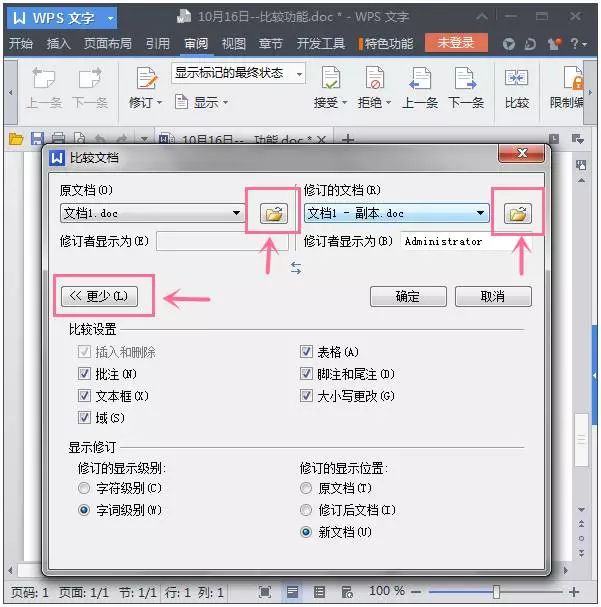This screenshot has height=607, width=601.
Task: Expand the 接受 dropdown arrow
Action: coord(344,103)
